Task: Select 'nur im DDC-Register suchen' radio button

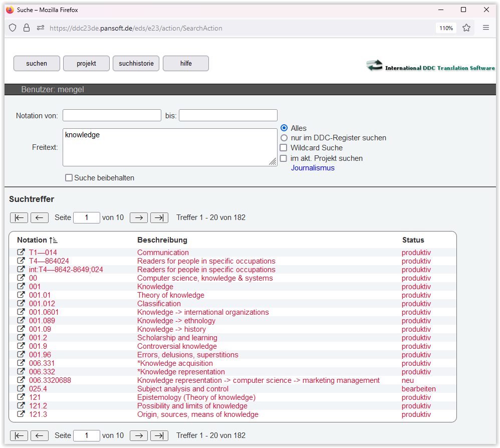Action: pyautogui.click(x=284, y=138)
